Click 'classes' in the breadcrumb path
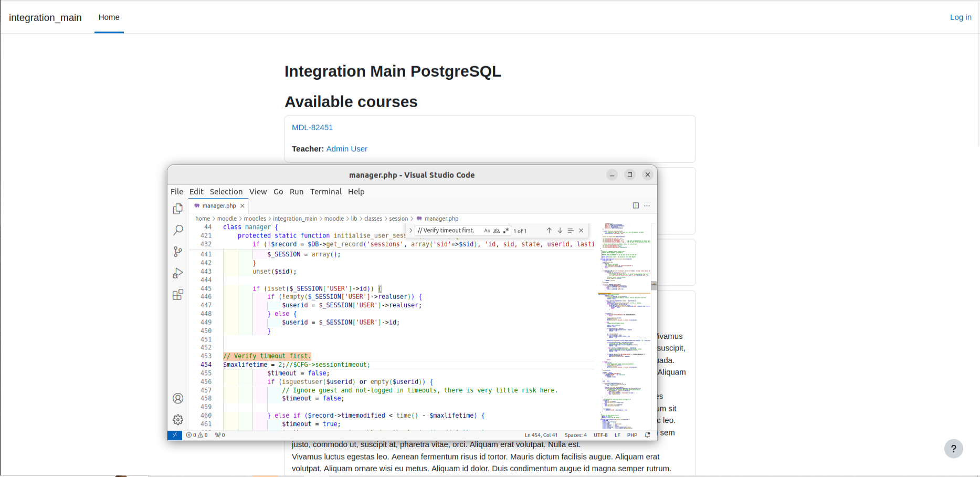The height and width of the screenshot is (477, 980). pos(373,219)
